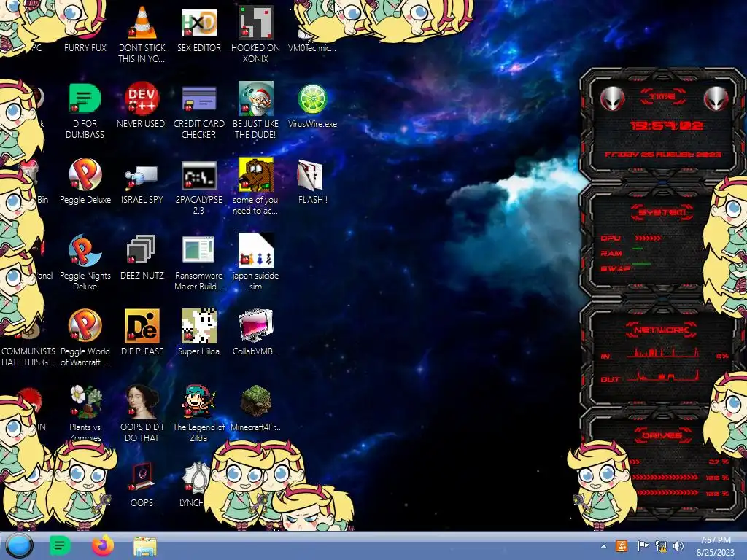Open Action Center flag icon
747x560 pixels.
point(643,545)
